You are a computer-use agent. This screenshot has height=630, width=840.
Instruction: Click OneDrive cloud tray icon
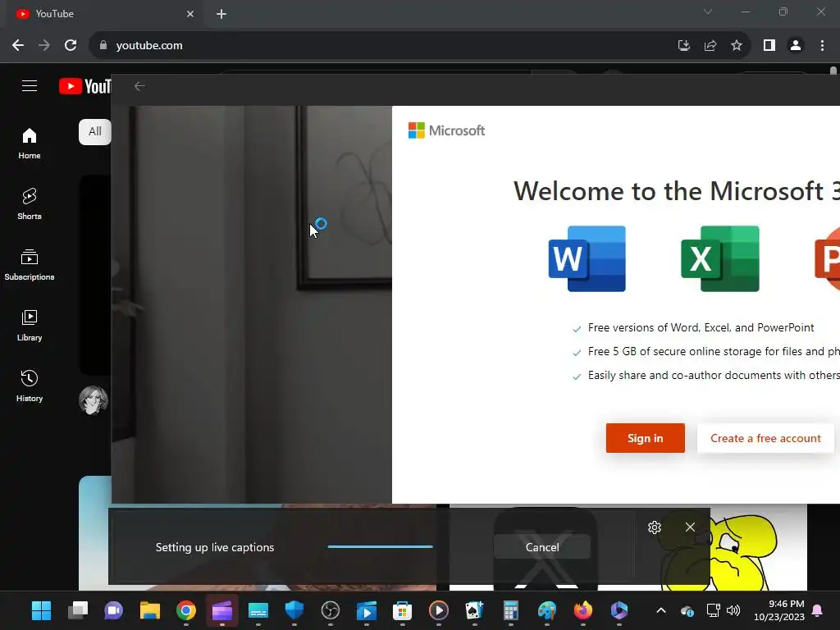pyautogui.click(x=687, y=610)
